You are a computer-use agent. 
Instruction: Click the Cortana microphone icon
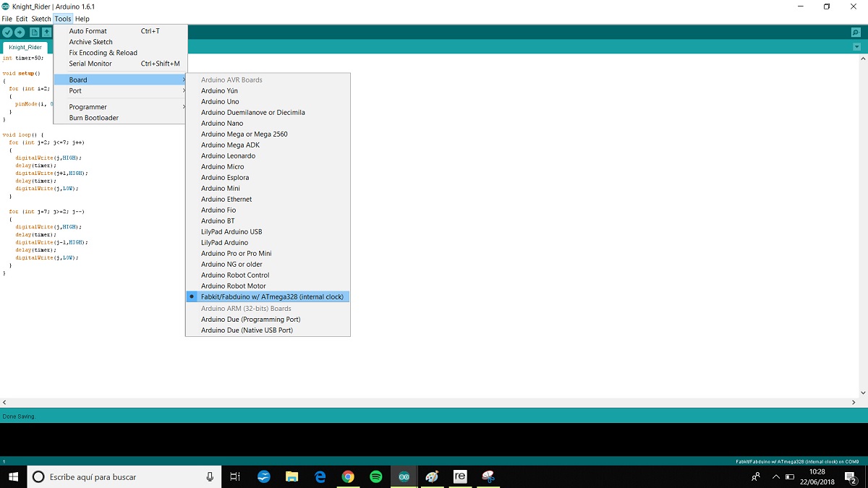[210, 476]
